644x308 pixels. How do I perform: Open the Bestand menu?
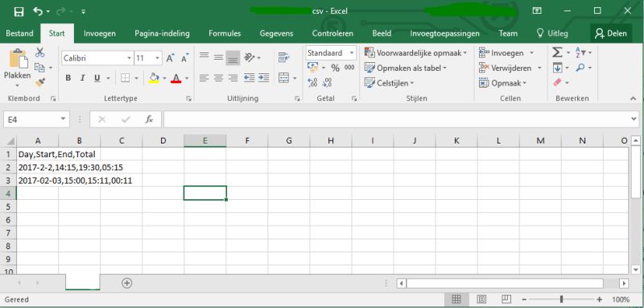click(x=19, y=33)
